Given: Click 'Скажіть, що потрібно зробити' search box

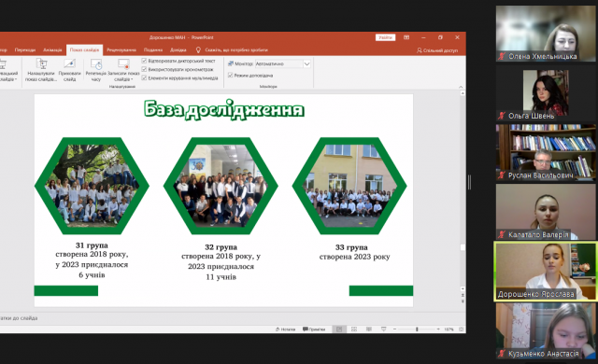Looking at the screenshot, I should pyautogui.click(x=236, y=49).
